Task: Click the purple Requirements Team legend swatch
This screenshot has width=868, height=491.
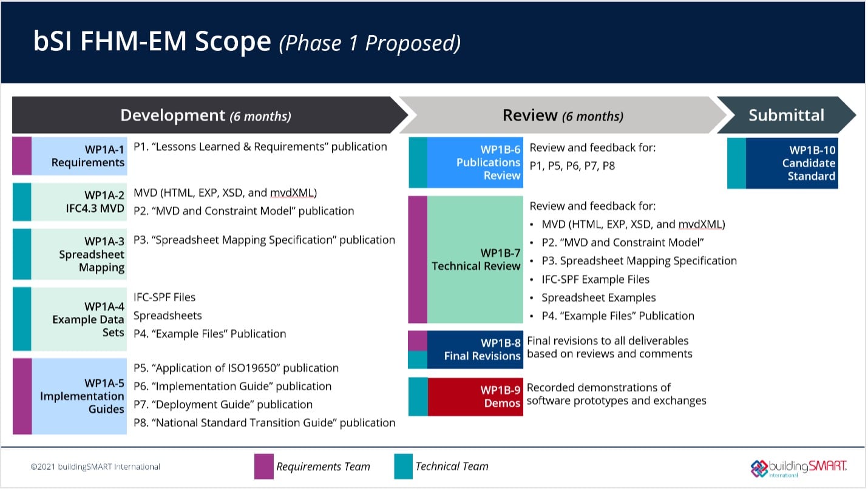Action: point(263,466)
